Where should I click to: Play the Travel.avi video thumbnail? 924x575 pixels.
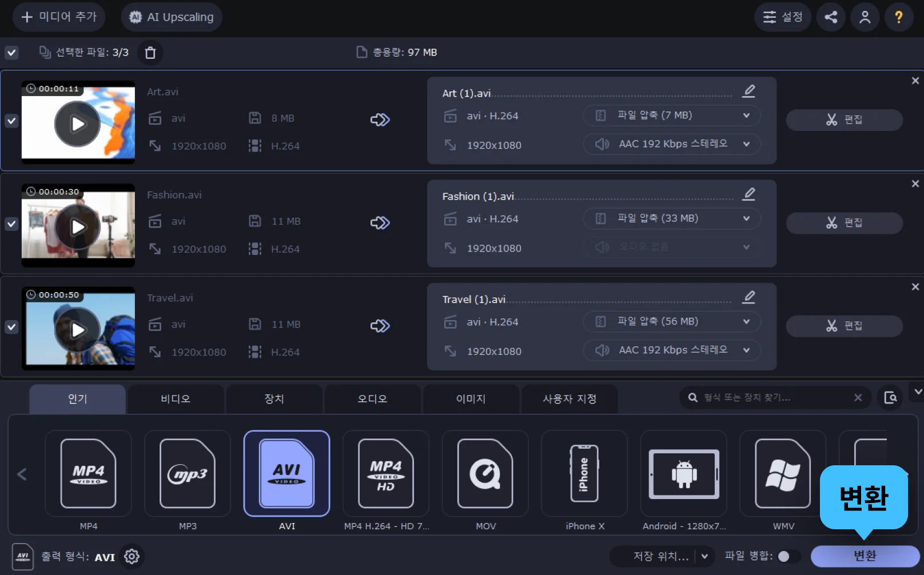[78, 330]
